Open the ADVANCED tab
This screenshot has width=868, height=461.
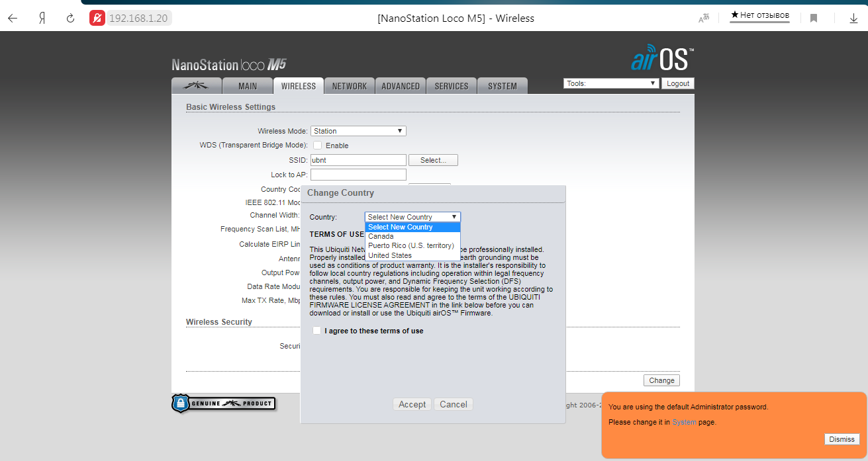[401, 86]
